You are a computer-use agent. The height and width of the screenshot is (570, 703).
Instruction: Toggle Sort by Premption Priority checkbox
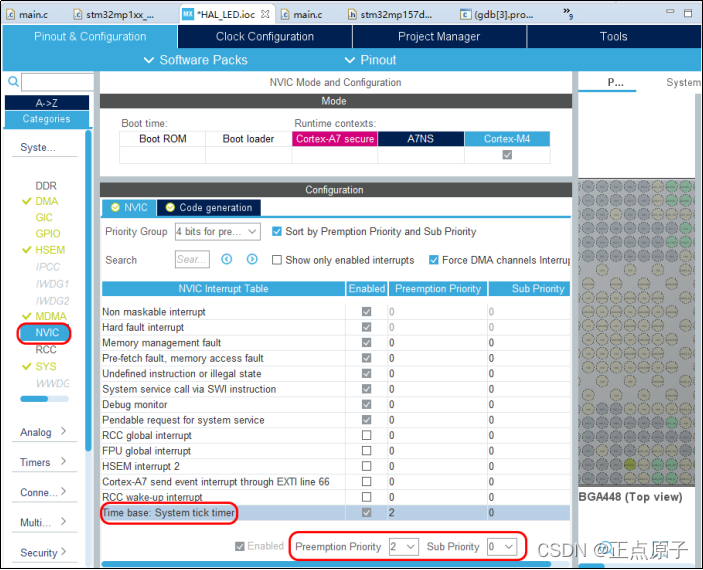[x=277, y=231]
